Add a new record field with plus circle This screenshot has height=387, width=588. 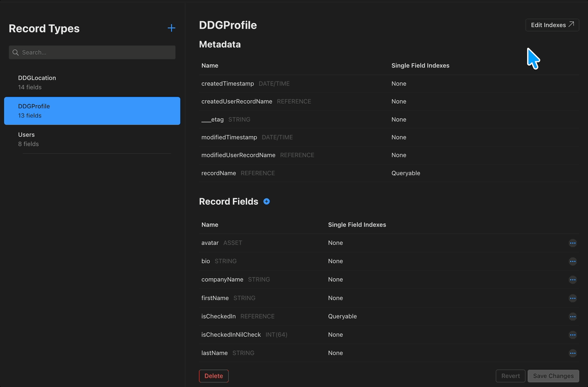tap(267, 201)
